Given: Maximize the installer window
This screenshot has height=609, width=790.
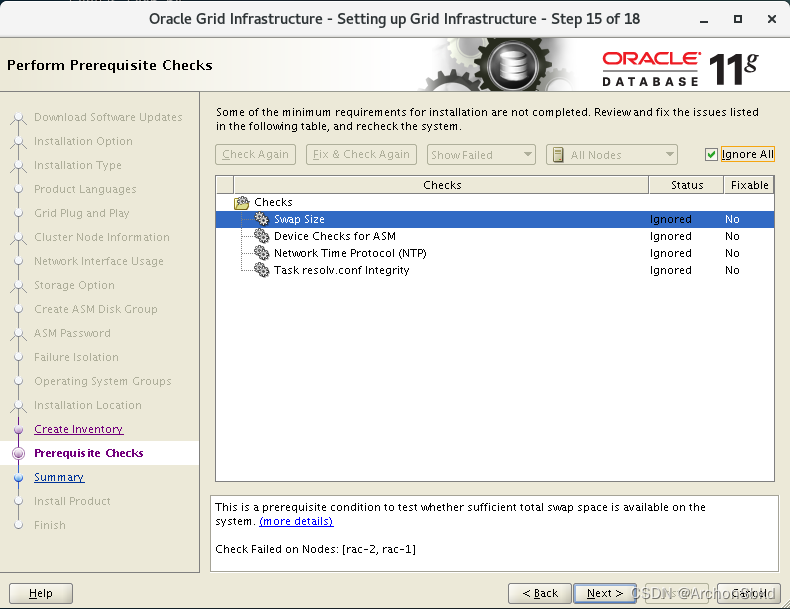Looking at the screenshot, I should [x=738, y=19].
